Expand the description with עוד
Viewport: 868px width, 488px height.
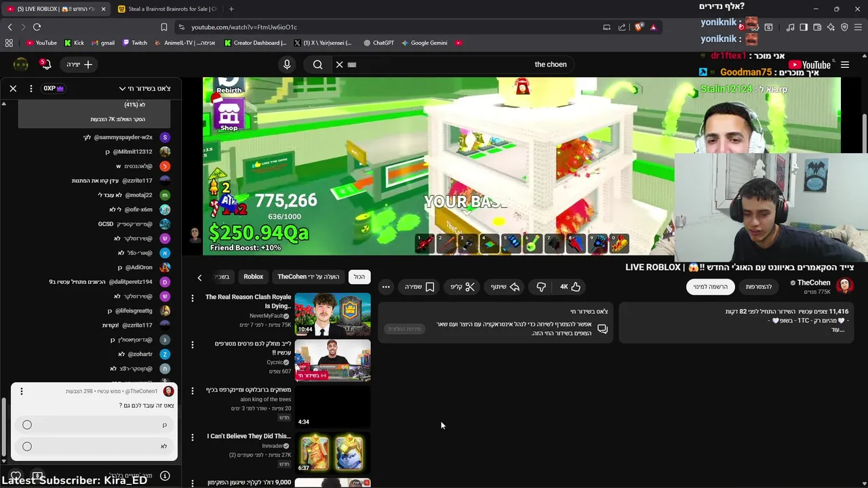(838, 329)
